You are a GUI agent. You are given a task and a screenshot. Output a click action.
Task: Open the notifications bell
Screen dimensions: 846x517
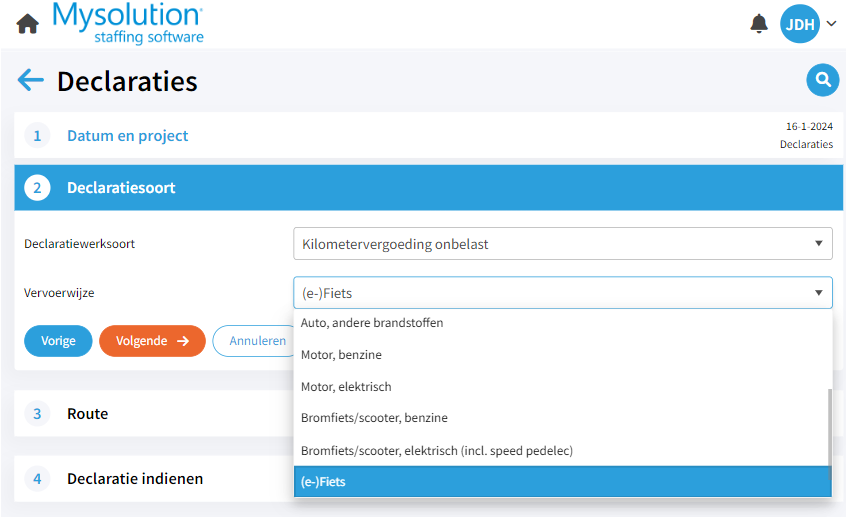click(759, 23)
